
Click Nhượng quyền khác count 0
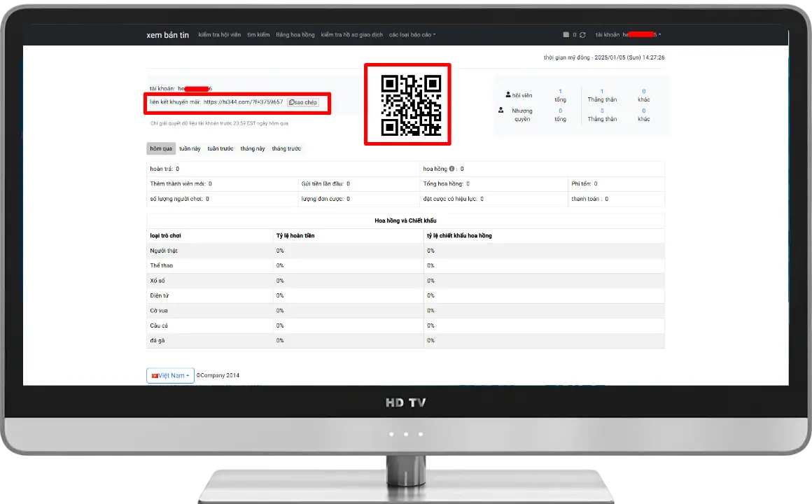coord(644,111)
